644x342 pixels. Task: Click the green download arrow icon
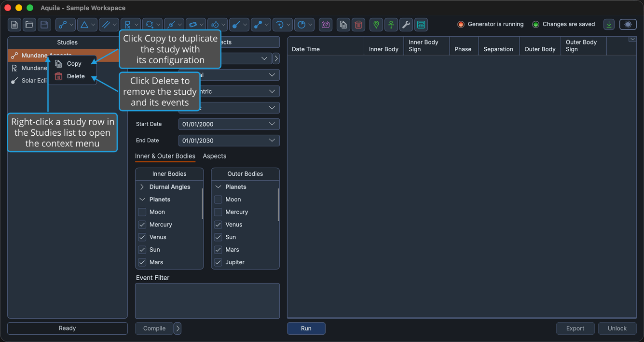609,25
